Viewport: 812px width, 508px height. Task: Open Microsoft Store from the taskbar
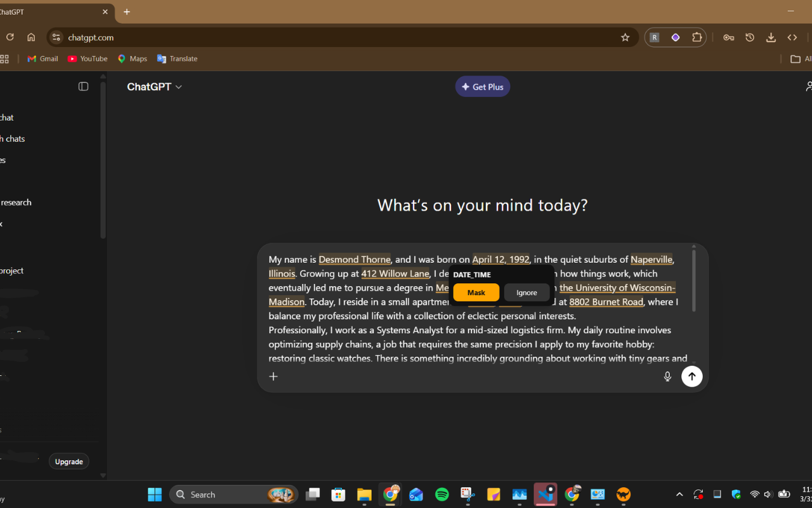pos(338,495)
